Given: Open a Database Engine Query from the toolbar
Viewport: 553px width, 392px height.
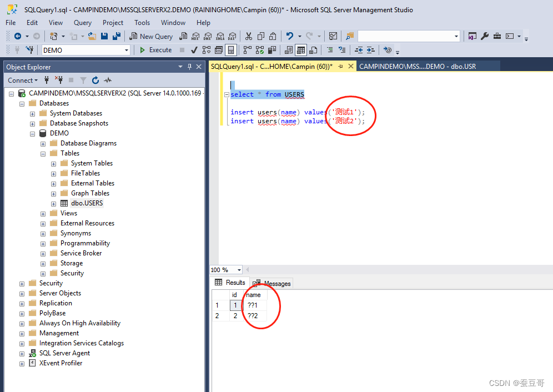Looking at the screenshot, I should (183, 36).
